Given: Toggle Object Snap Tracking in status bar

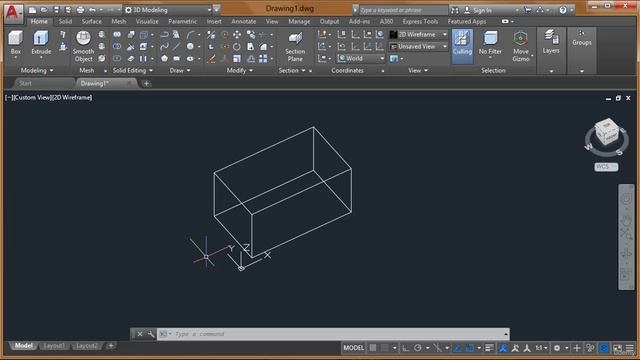Looking at the screenshot, I should click(457, 348).
